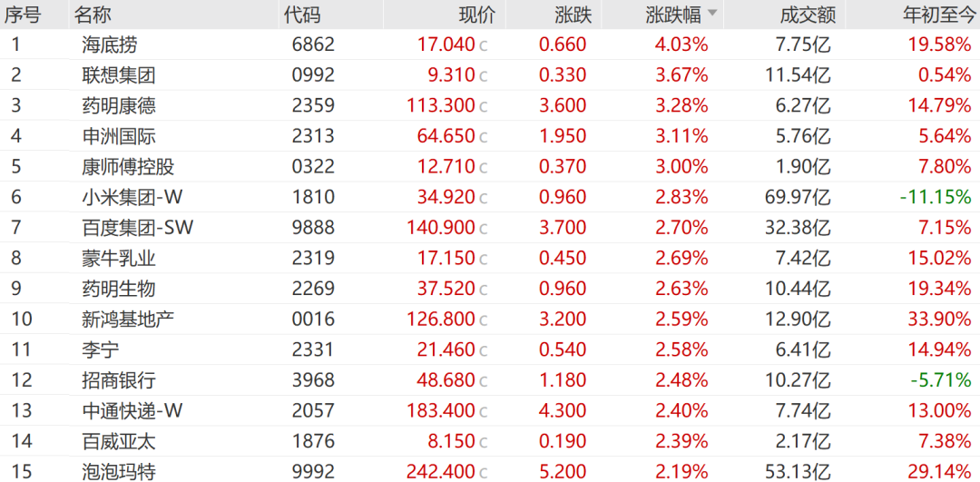Click the 代码 column header
The image size is (980, 482).
(x=302, y=15)
